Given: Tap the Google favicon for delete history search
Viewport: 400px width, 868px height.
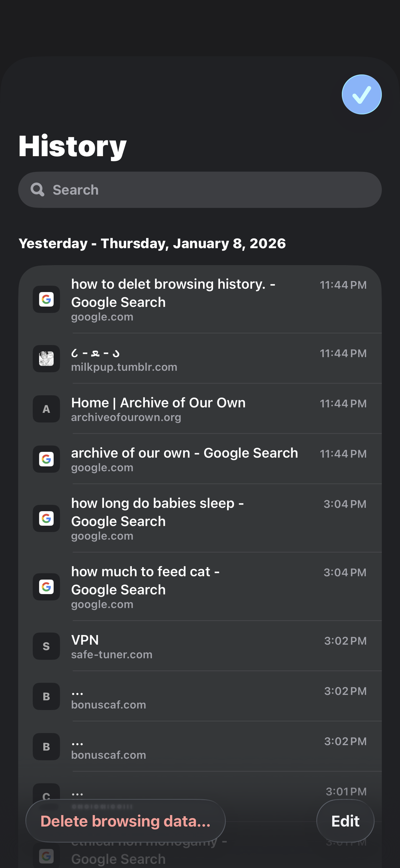Looking at the screenshot, I should click(46, 299).
